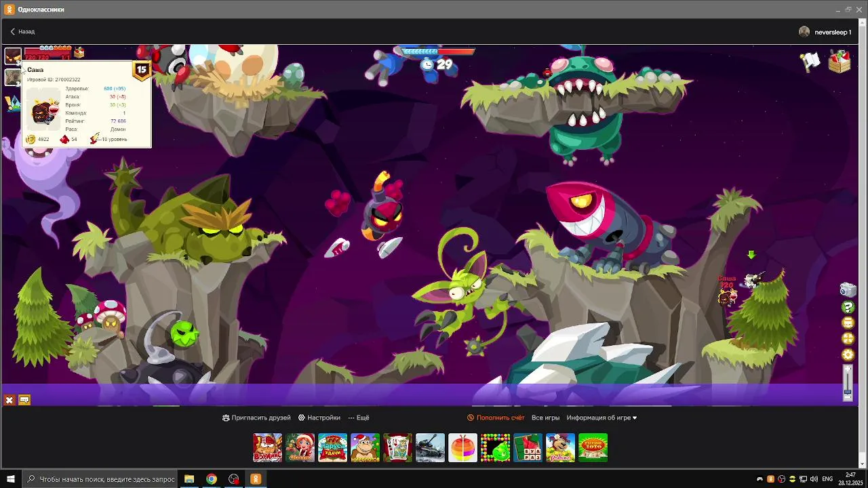Open the rainbow striped apple game thumbnail
The height and width of the screenshot is (488, 868).
click(x=462, y=448)
